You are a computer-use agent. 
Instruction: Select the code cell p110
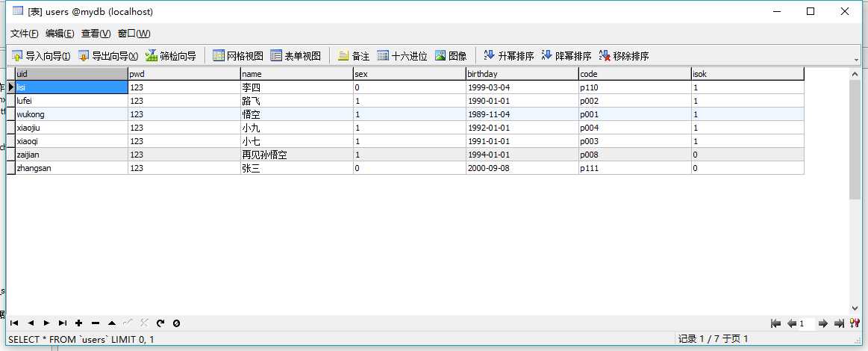pyautogui.click(x=635, y=87)
